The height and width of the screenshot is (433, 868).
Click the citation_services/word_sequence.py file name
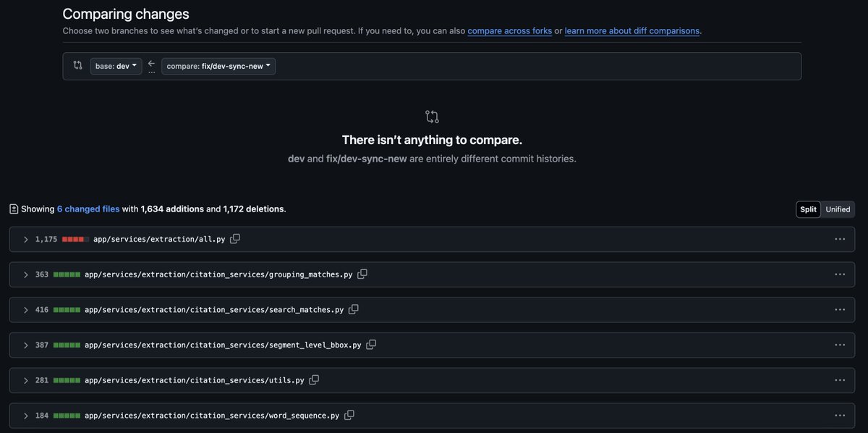click(212, 416)
